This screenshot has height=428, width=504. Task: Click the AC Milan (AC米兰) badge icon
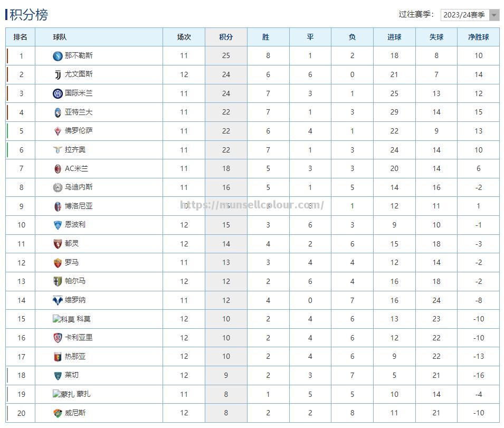click(58, 169)
